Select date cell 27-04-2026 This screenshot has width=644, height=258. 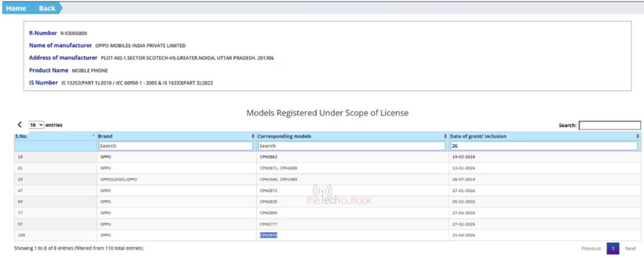click(x=463, y=213)
